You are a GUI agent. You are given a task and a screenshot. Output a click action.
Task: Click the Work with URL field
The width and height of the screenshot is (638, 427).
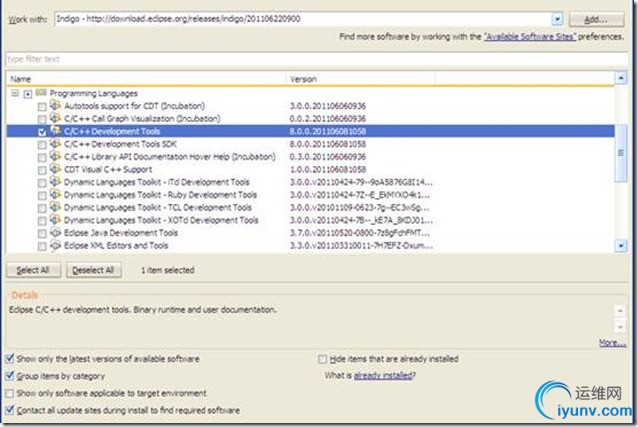coord(303,19)
